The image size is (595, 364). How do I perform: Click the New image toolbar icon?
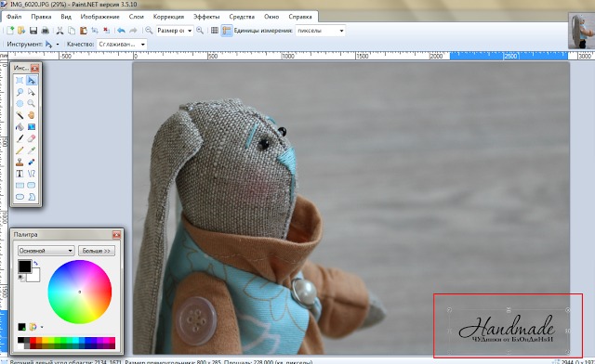point(10,31)
